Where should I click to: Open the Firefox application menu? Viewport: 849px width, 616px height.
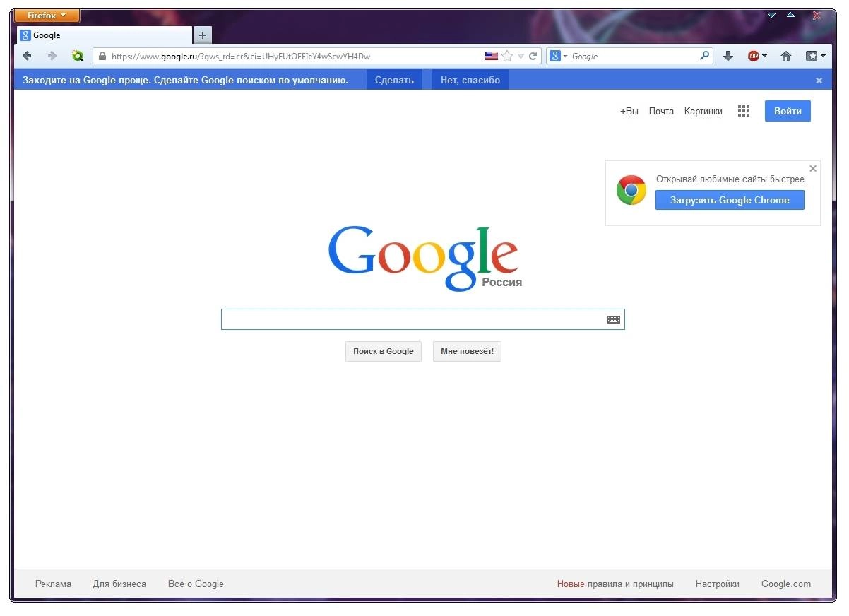click(47, 16)
